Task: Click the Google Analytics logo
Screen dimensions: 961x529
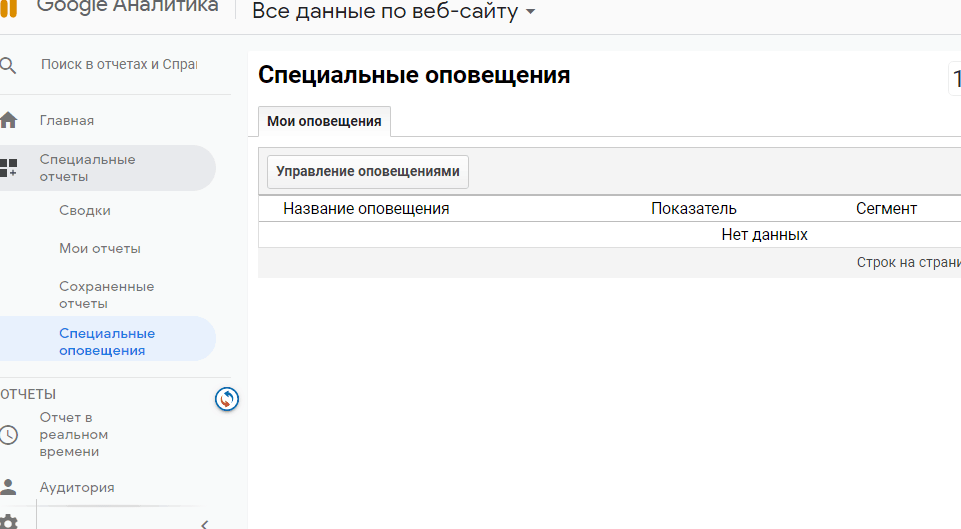Action: (x=9, y=8)
